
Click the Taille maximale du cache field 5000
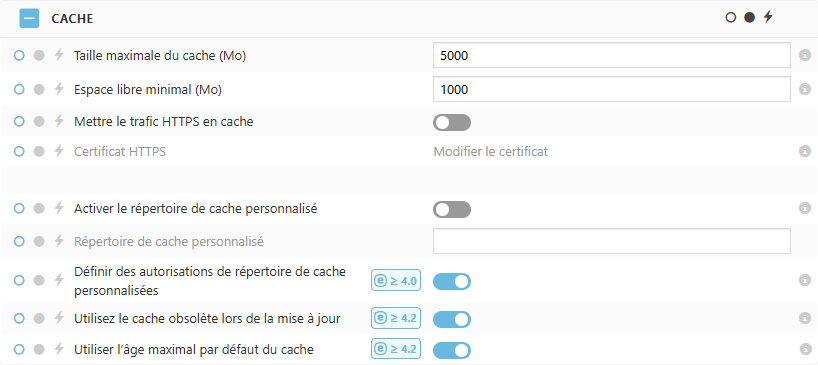click(x=611, y=55)
